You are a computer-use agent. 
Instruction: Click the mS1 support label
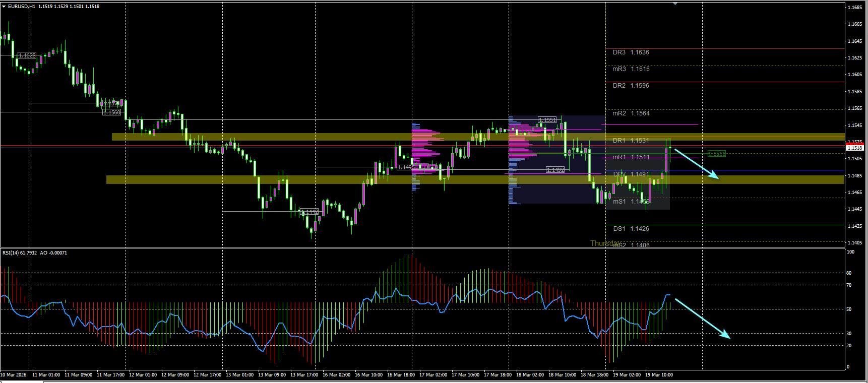pos(631,202)
